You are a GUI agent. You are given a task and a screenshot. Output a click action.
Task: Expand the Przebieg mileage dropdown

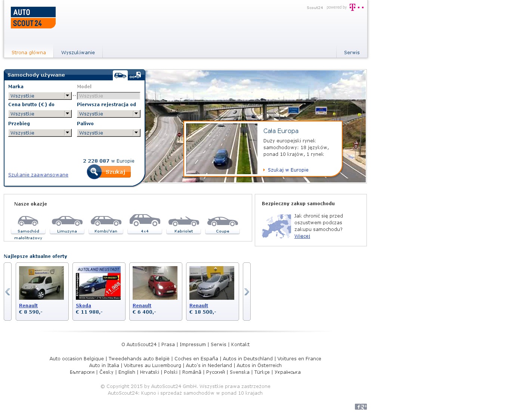[x=40, y=133]
